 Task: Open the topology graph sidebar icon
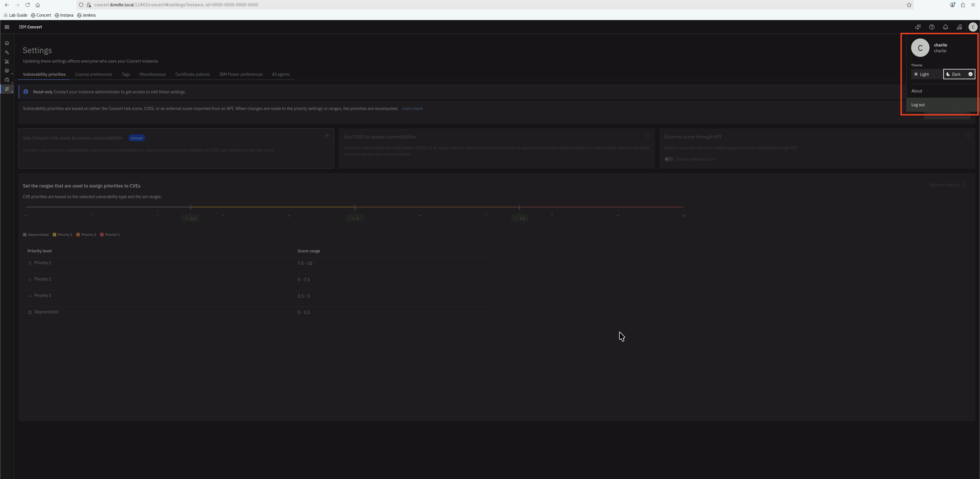click(x=7, y=61)
